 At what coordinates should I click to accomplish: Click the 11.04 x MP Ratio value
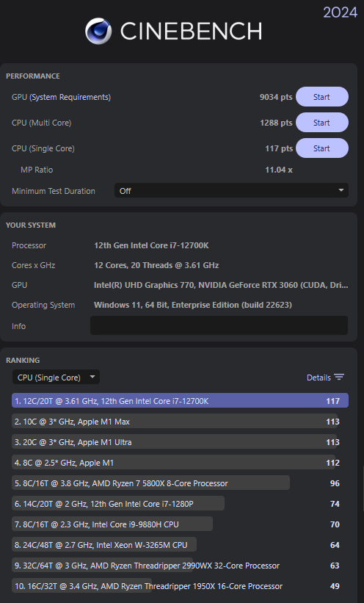pyautogui.click(x=279, y=170)
